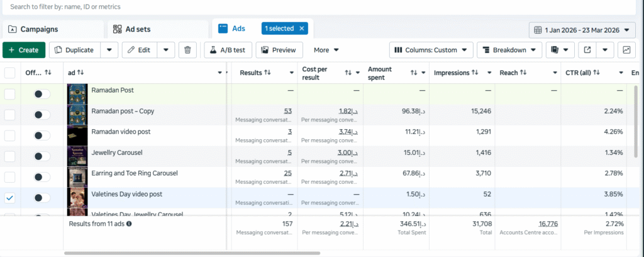Screen dimensions: 644x257
Task: Click the trash delete icon
Action: pyautogui.click(x=188, y=50)
